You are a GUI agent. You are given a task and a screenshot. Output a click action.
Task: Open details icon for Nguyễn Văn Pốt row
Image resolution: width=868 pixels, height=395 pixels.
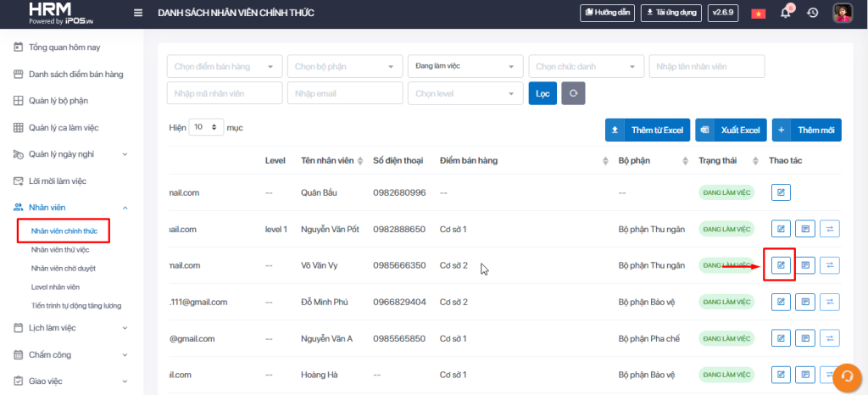805,229
